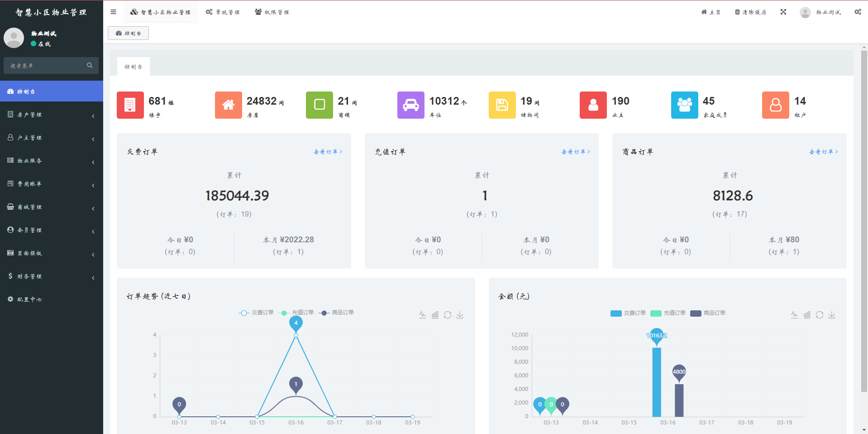Toggle 商品订单 legend in 订单趋势 chart
The image size is (868, 434).
click(337, 313)
